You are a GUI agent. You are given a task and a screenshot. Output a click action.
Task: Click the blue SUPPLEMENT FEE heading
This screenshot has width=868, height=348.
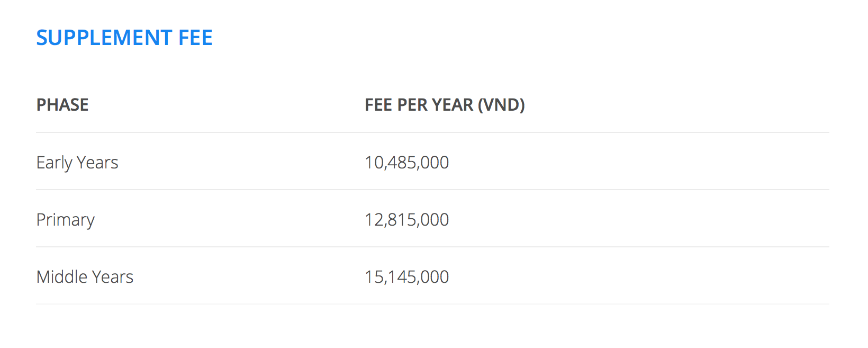coord(124,38)
